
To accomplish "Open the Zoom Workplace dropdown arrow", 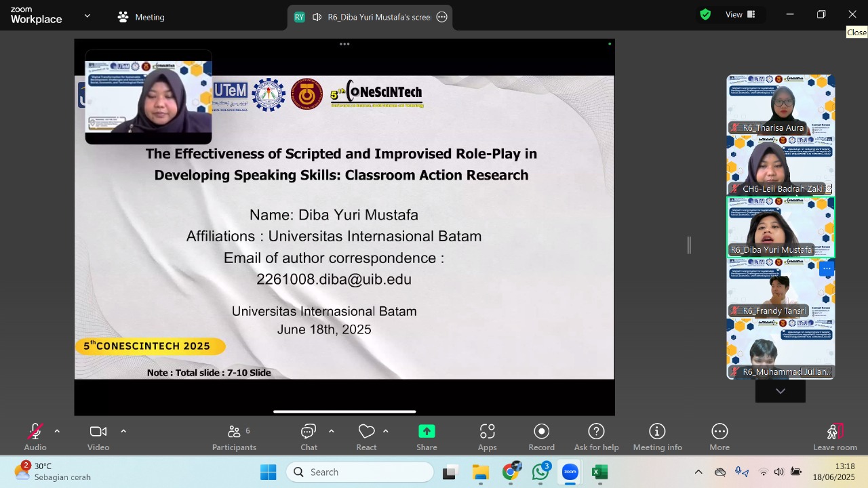I will point(87,16).
